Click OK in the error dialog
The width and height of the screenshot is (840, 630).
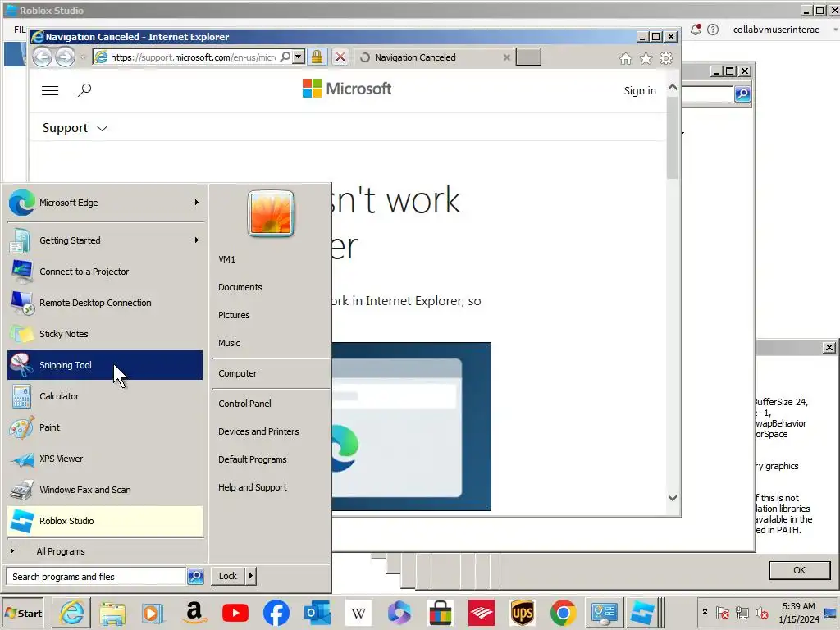pos(799,570)
